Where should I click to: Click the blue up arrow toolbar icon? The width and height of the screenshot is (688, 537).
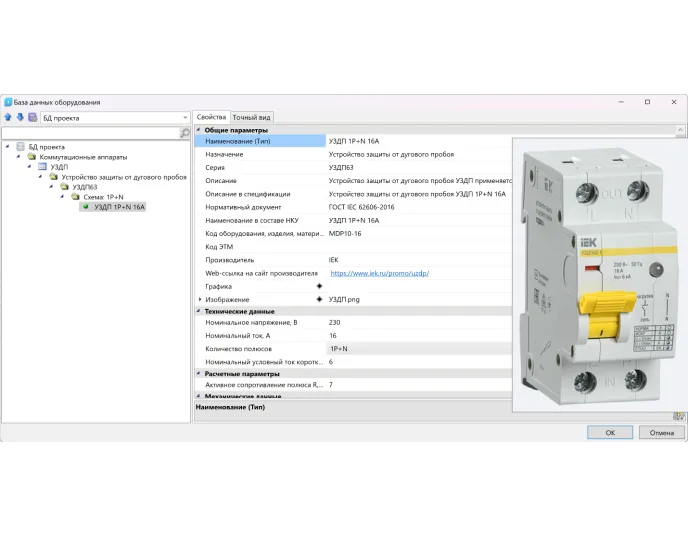pyautogui.click(x=8, y=118)
